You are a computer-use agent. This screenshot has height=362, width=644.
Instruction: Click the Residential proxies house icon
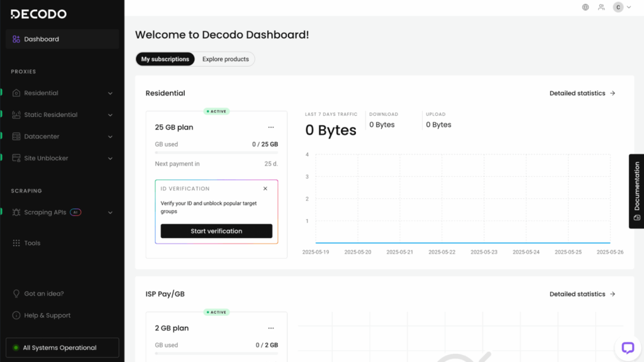(x=16, y=93)
